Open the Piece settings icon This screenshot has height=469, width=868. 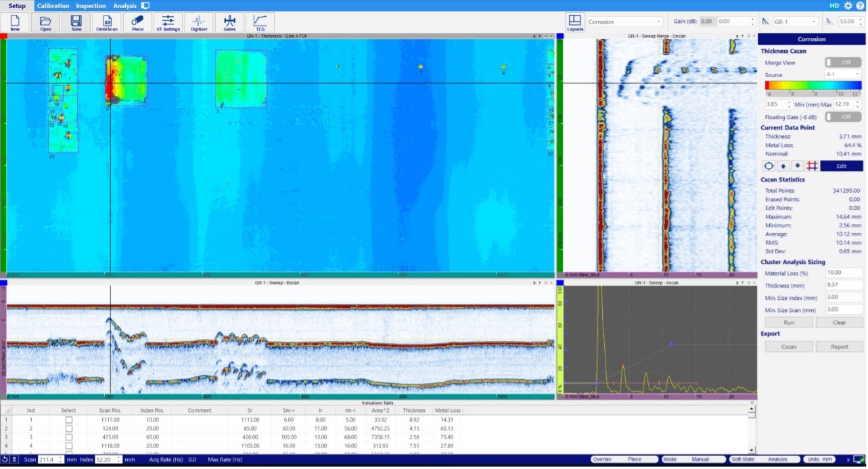(137, 22)
